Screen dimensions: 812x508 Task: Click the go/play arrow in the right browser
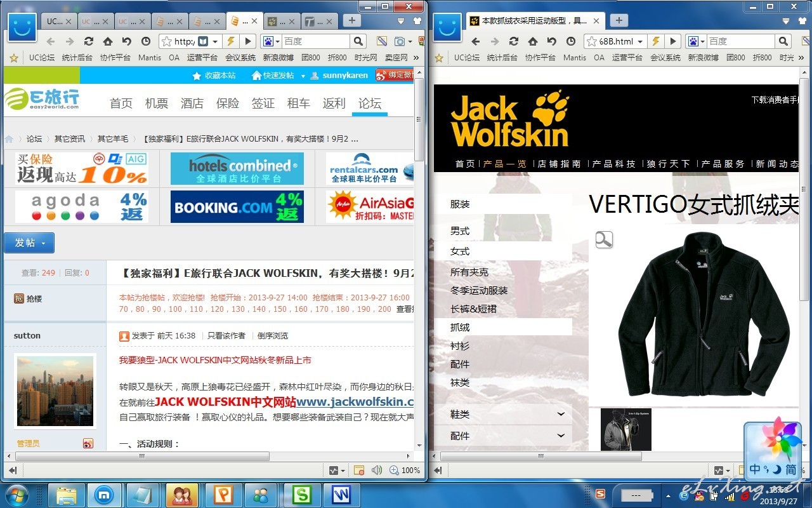click(x=673, y=41)
